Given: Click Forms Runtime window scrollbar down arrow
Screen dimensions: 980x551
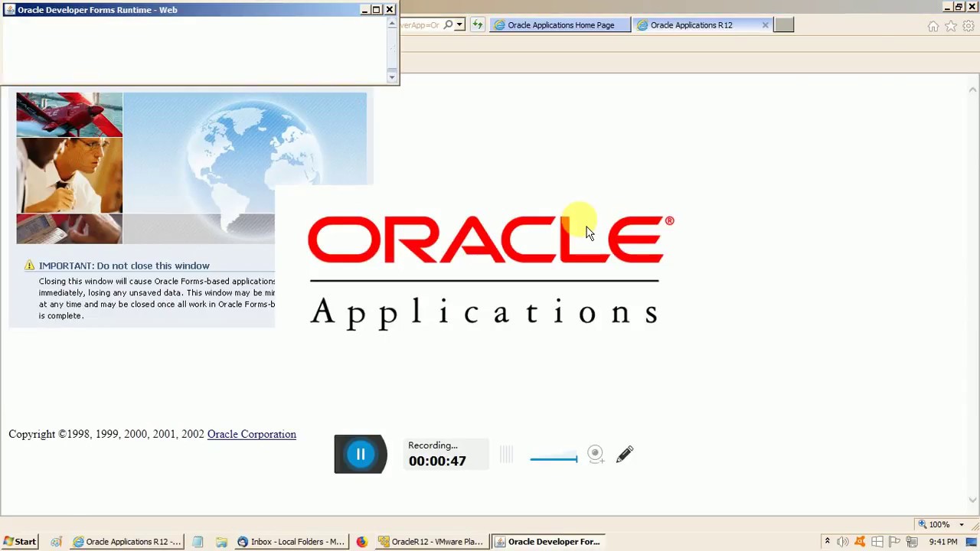Looking at the screenshot, I should coord(392,76).
